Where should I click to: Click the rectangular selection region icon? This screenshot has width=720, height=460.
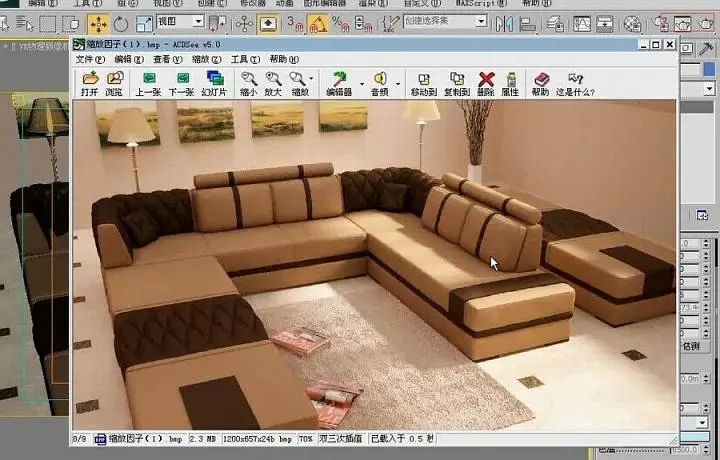[x=47, y=24]
